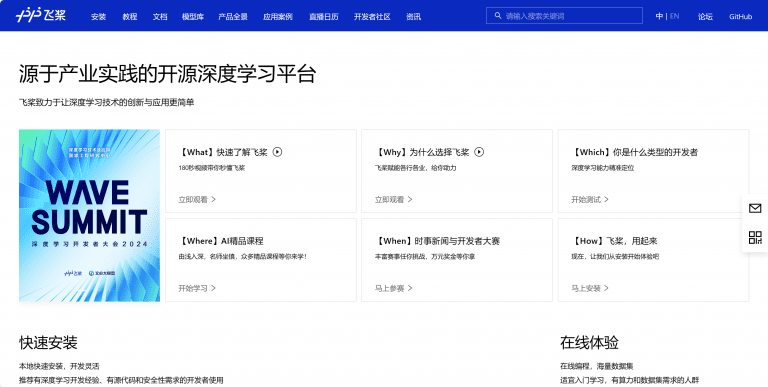Click the 【What】快速了解飞桨 title
The image size is (768, 387).
click(223, 152)
